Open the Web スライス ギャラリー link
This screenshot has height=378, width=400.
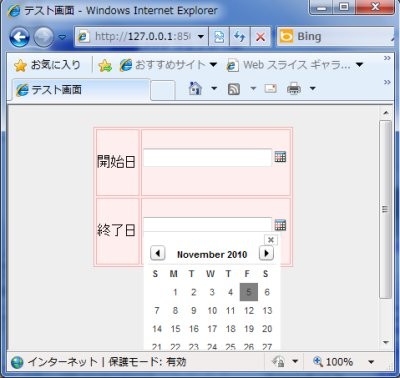click(x=289, y=65)
